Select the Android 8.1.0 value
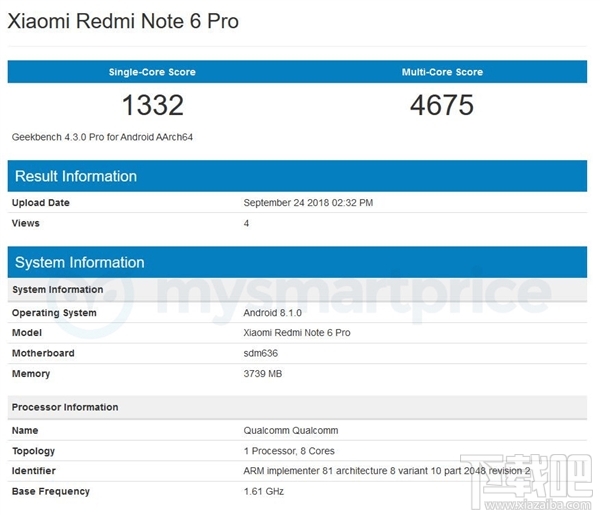This screenshot has width=600, height=515. point(272,313)
